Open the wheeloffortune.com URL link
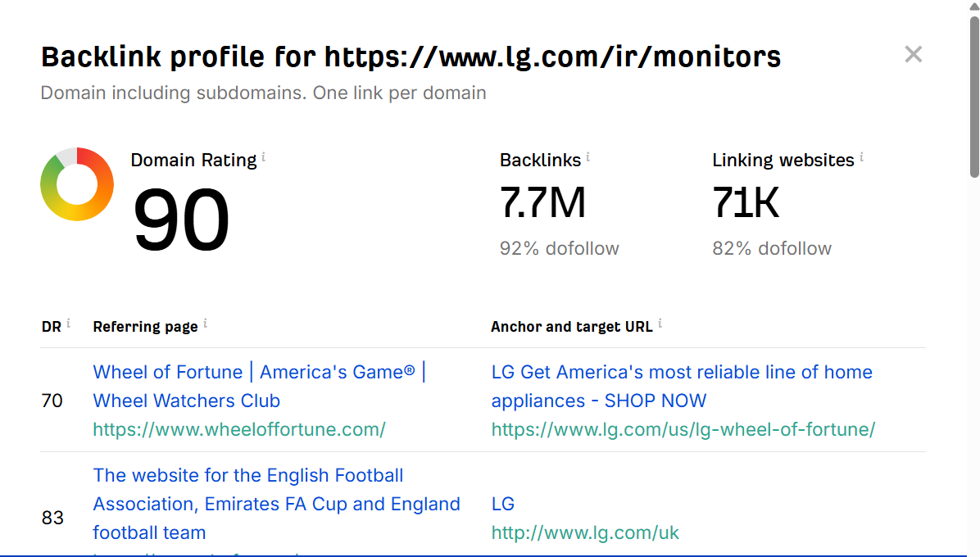This screenshot has height=557, width=980. pyautogui.click(x=239, y=429)
